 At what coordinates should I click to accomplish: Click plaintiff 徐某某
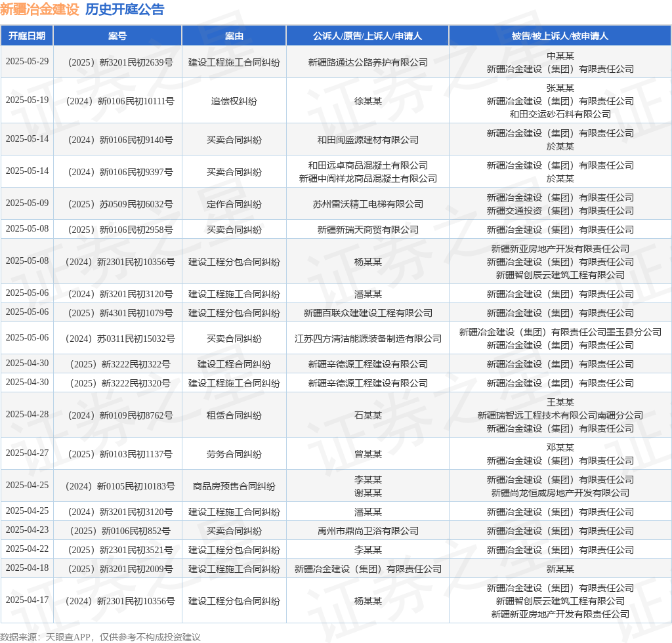pos(367,101)
